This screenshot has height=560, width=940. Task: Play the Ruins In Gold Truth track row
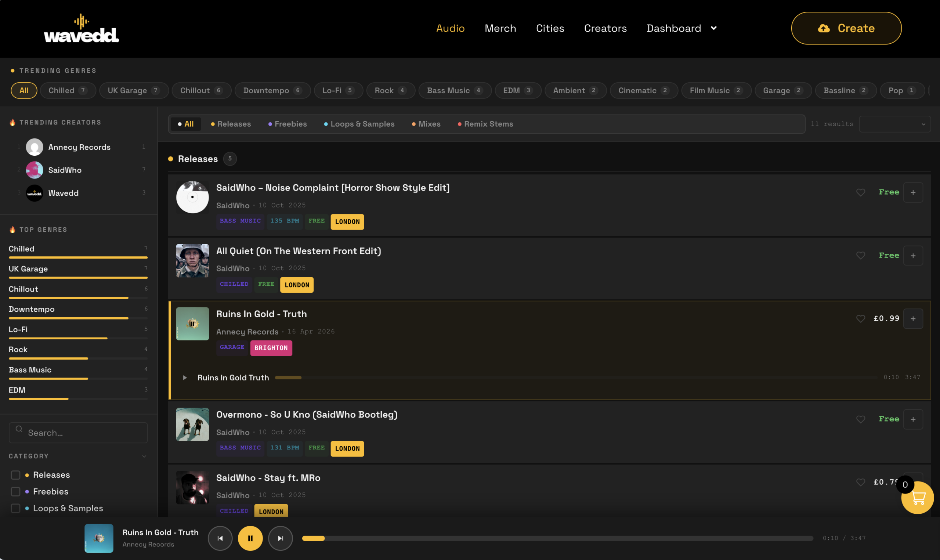(x=185, y=377)
